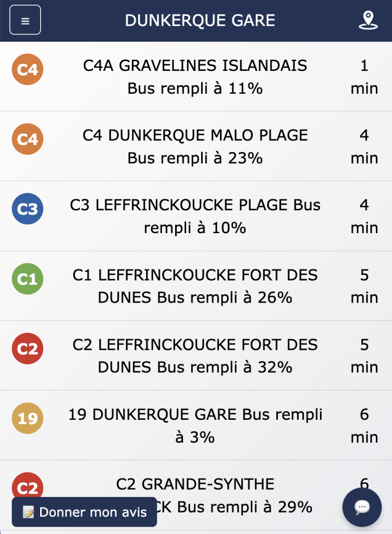Open the hamburger menu button
Screen dimensions: 392x534
point(25,20)
